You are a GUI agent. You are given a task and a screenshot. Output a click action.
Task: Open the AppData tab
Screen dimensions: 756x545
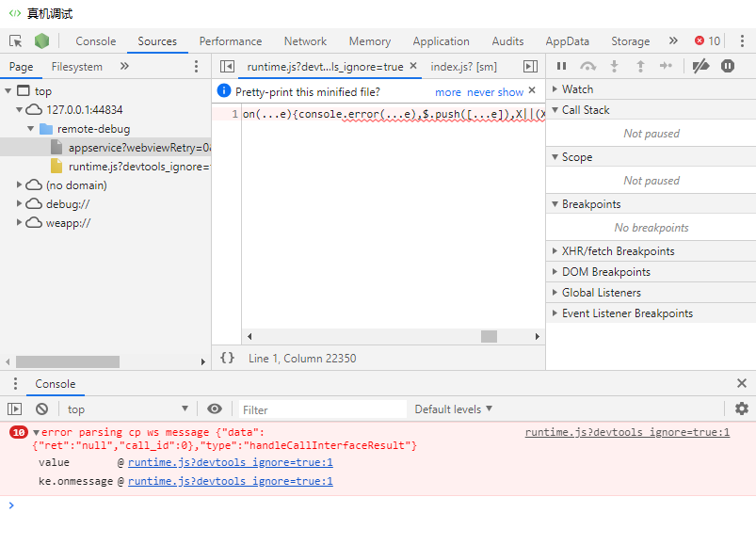coord(567,41)
